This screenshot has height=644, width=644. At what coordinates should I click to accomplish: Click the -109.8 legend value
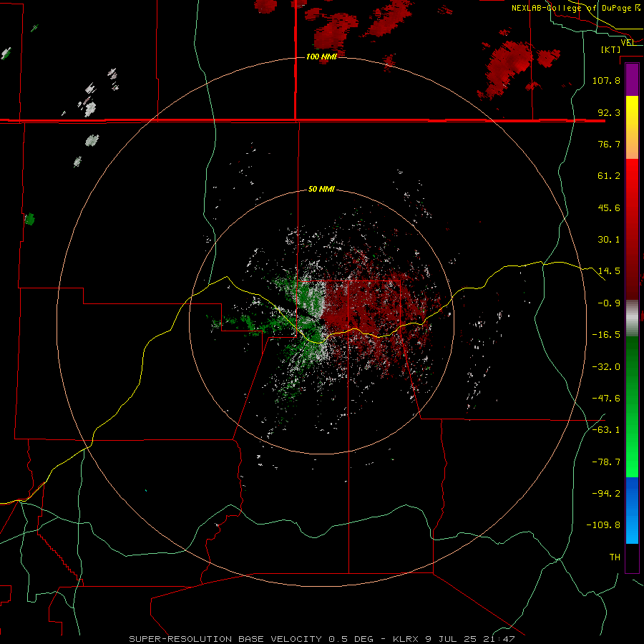(604, 525)
